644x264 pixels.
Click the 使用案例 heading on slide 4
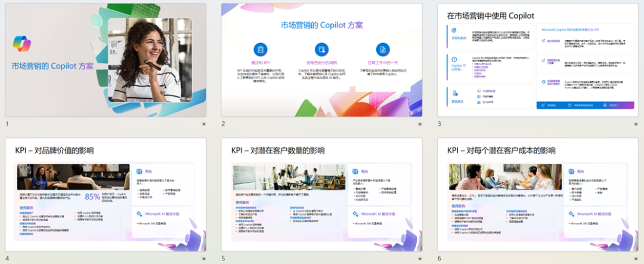coord(26,208)
